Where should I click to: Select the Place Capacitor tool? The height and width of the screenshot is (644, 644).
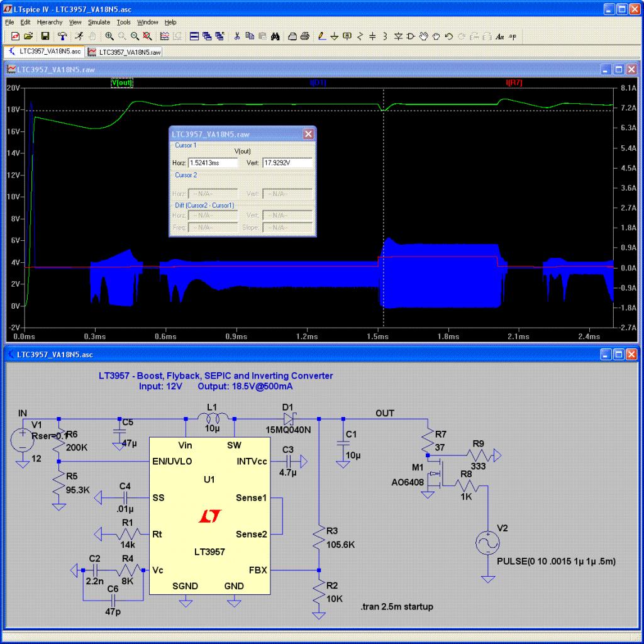point(372,36)
